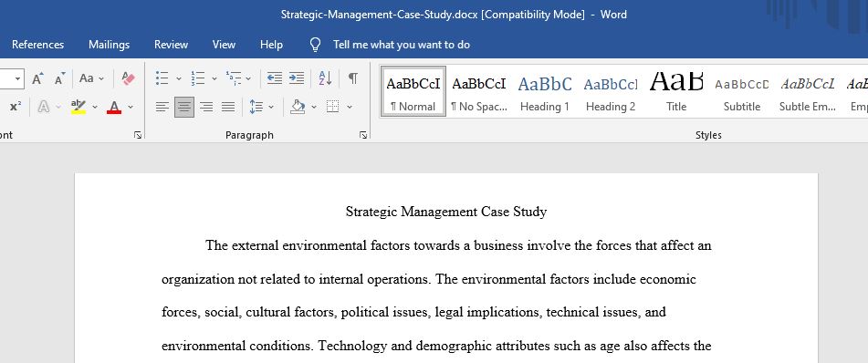Click the Change Case Aa button
The width and height of the screenshot is (868, 363).
pyautogui.click(x=87, y=78)
